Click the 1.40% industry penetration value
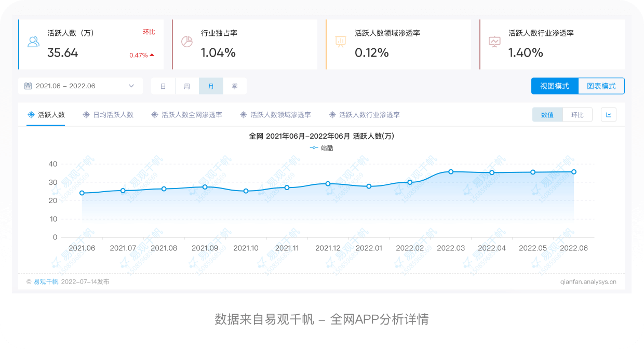 point(526,52)
